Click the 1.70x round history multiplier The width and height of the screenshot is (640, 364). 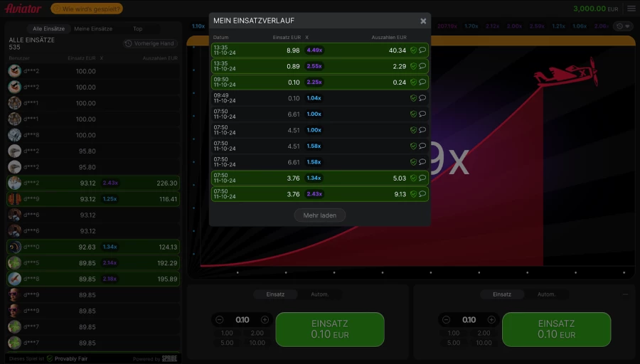(x=471, y=26)
